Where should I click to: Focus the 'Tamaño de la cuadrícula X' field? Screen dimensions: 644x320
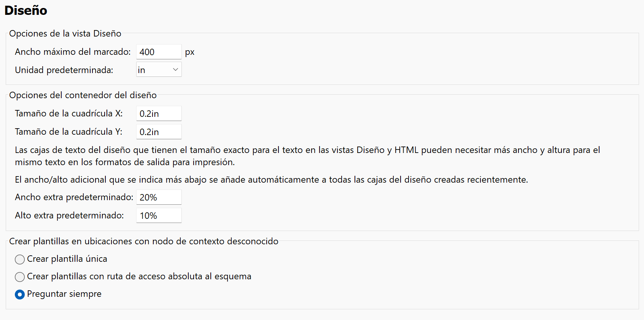pos(159,113)
